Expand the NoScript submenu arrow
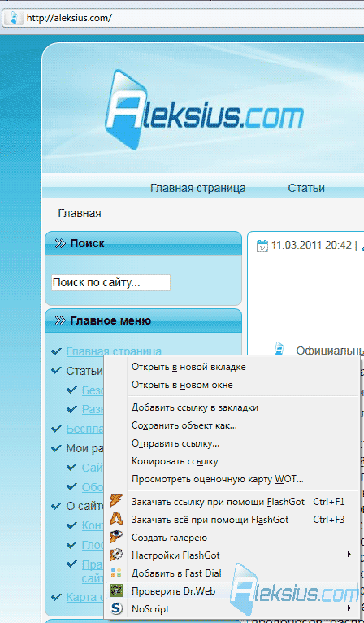This screenshot has height=623, width=364. (349, 608)
